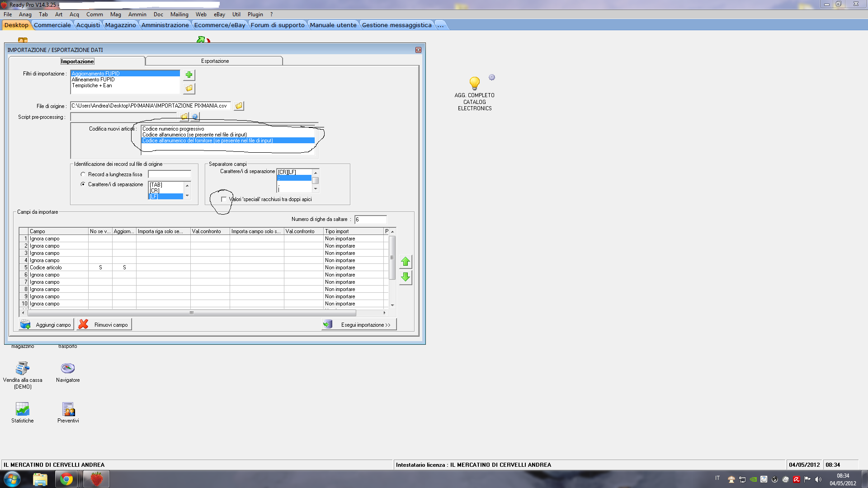Open Preventivi desktop icon
Screen dimensions: 868x488
pyautogui.click(x=68, y=409)
